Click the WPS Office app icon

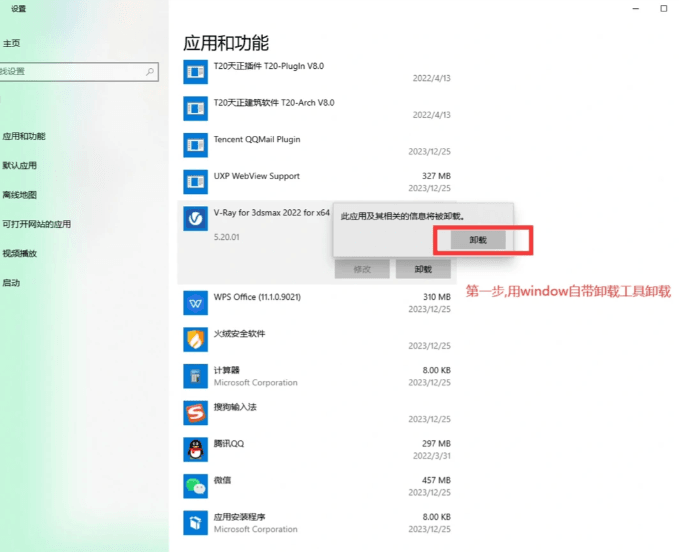coord(195,303)
